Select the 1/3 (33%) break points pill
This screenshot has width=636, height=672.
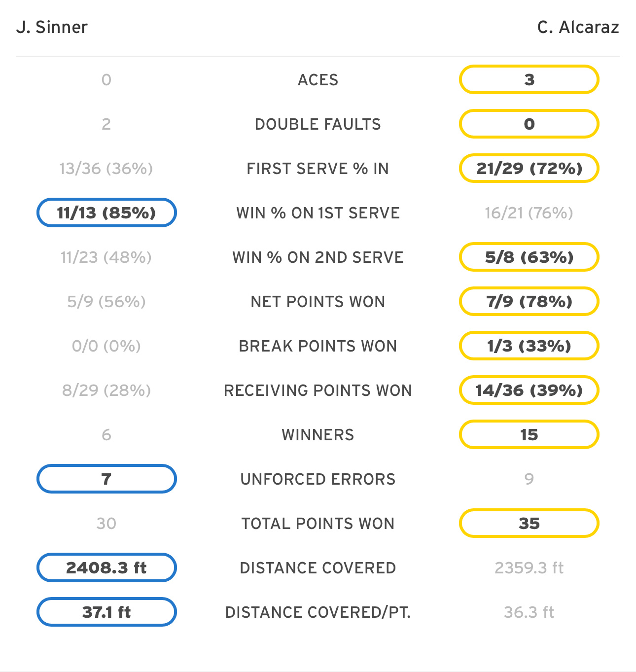pyautogui.click(x=529, y=346)
